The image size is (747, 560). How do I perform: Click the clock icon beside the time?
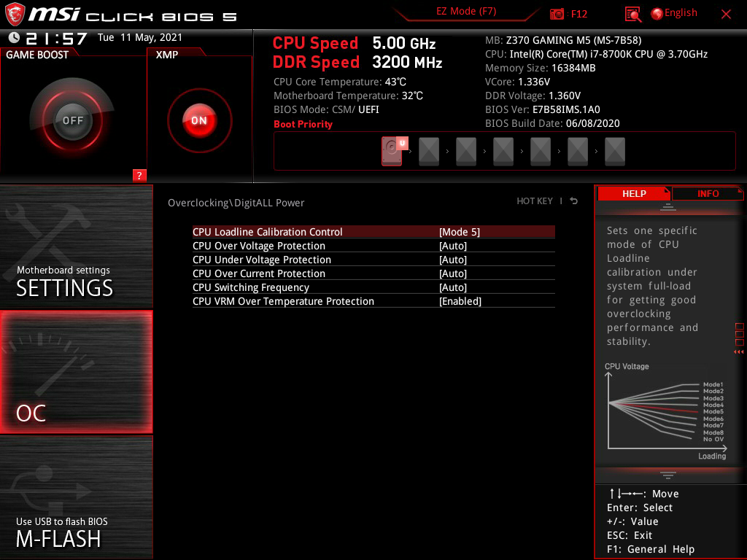coord(14,38)
